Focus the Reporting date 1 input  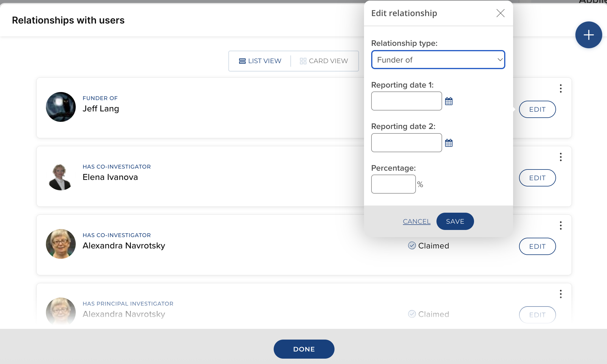point(406,101)
